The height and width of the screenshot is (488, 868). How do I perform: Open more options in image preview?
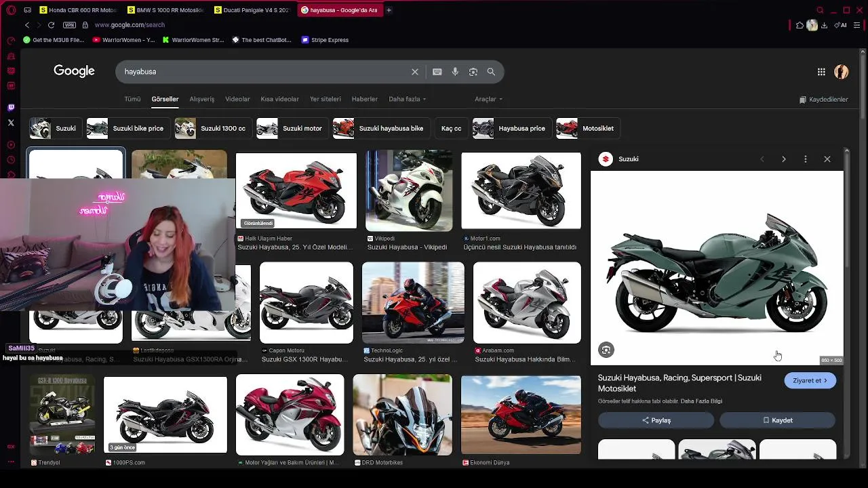(806, 159)
